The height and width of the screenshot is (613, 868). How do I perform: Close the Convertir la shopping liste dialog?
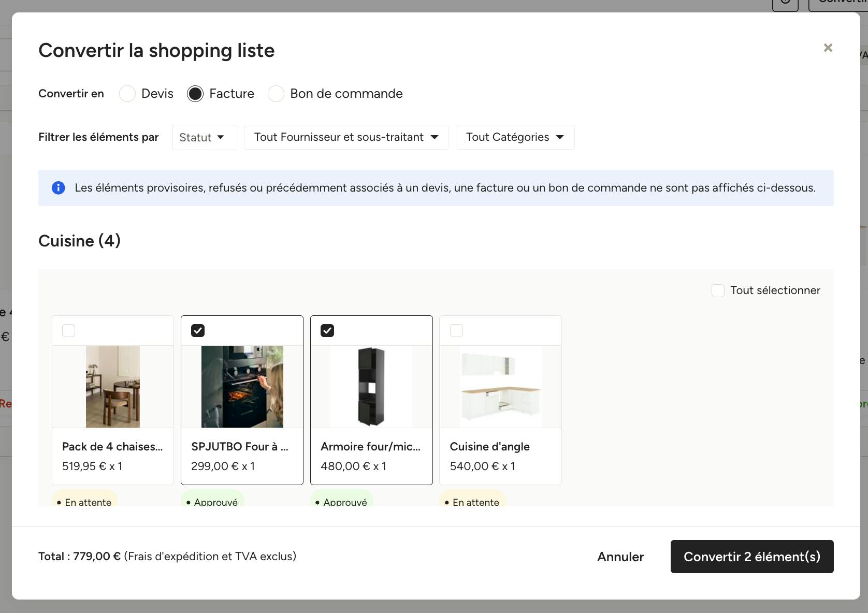point(828,48)
